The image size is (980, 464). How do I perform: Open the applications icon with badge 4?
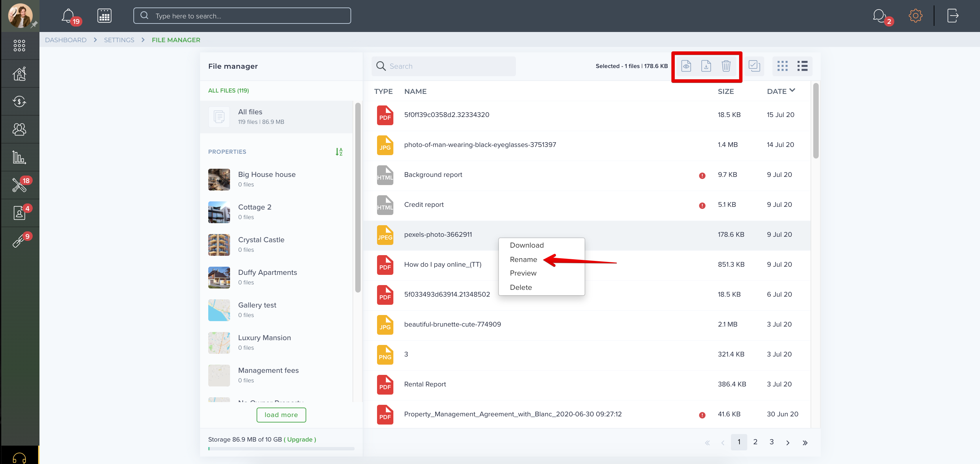(x=19, y=213)
